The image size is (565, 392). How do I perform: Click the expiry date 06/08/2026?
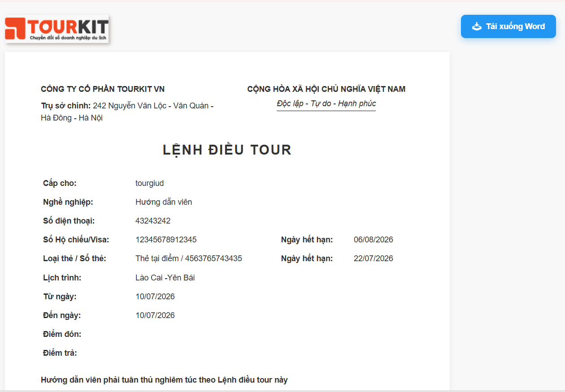[x=374, y=240]
